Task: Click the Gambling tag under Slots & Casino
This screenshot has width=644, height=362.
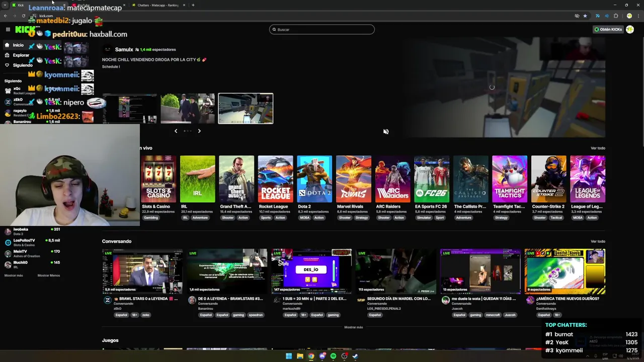Action: pos(151,218)
